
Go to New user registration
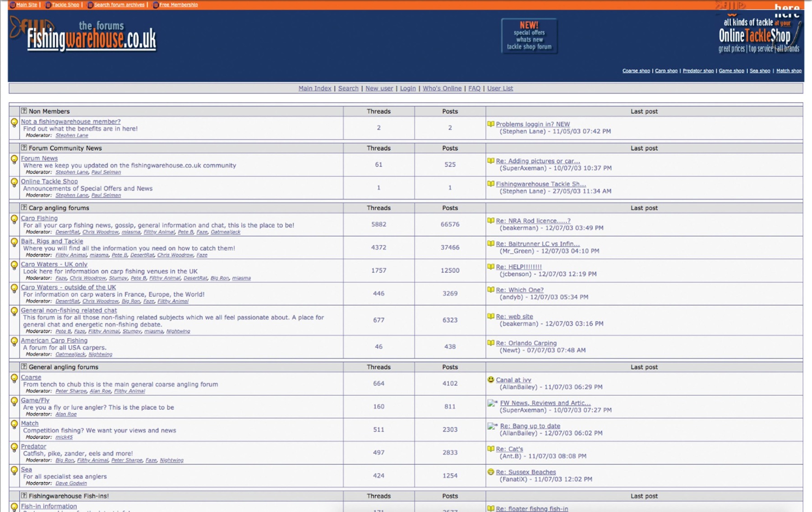[379, 88]
